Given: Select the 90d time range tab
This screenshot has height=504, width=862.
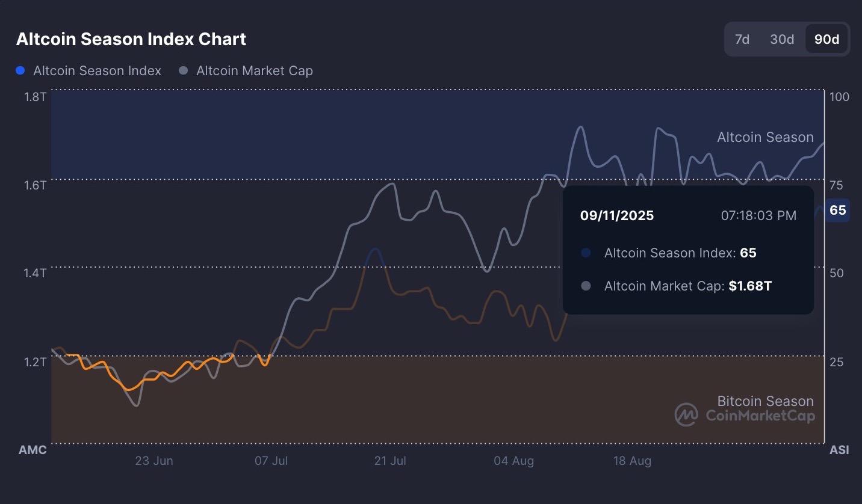Looking at the screenshot, I should (x=826, y=39).
